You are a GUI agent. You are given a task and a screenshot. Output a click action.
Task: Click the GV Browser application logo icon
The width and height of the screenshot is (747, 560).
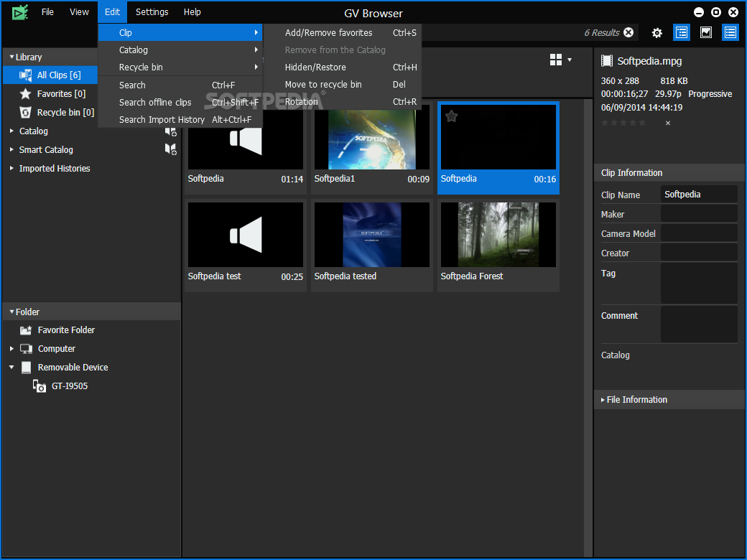point(20,12)
